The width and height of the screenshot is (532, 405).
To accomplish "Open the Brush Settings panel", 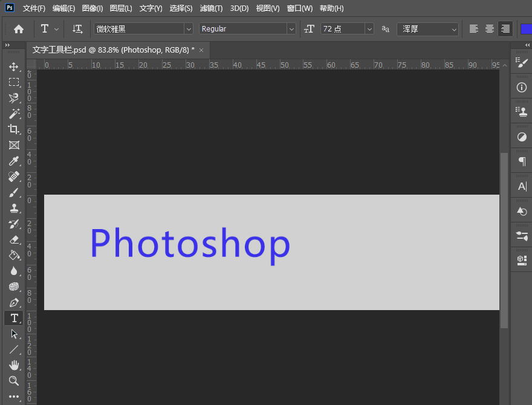I will click(522, 62).
